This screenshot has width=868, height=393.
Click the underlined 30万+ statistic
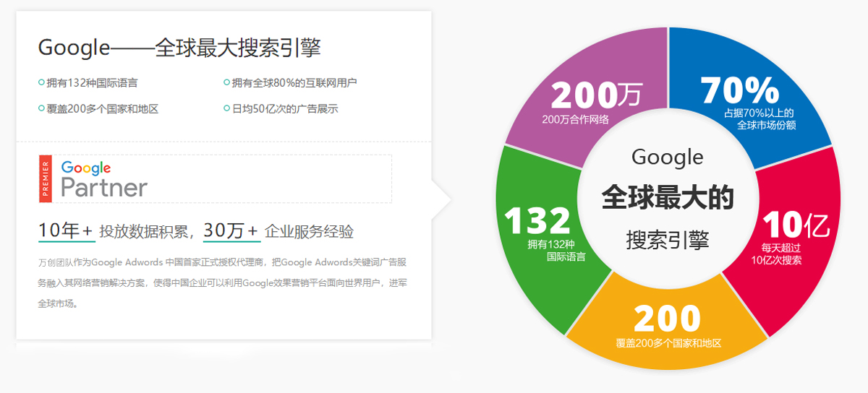231,230
